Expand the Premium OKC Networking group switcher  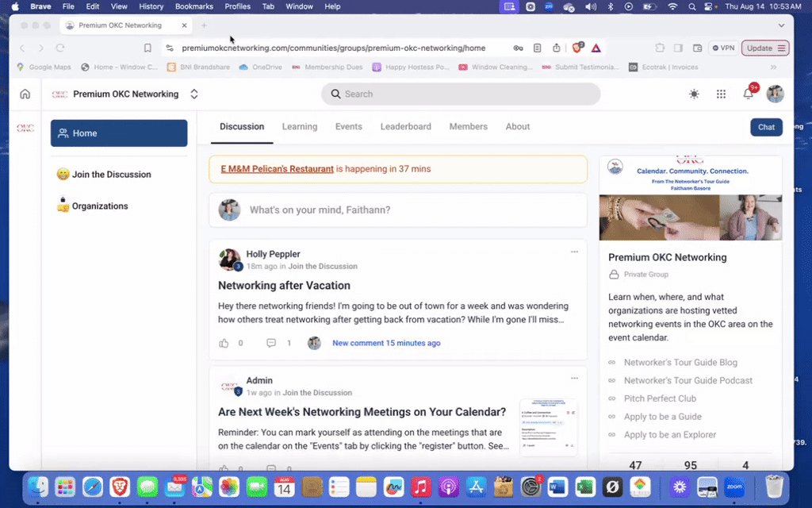(194, 94)
